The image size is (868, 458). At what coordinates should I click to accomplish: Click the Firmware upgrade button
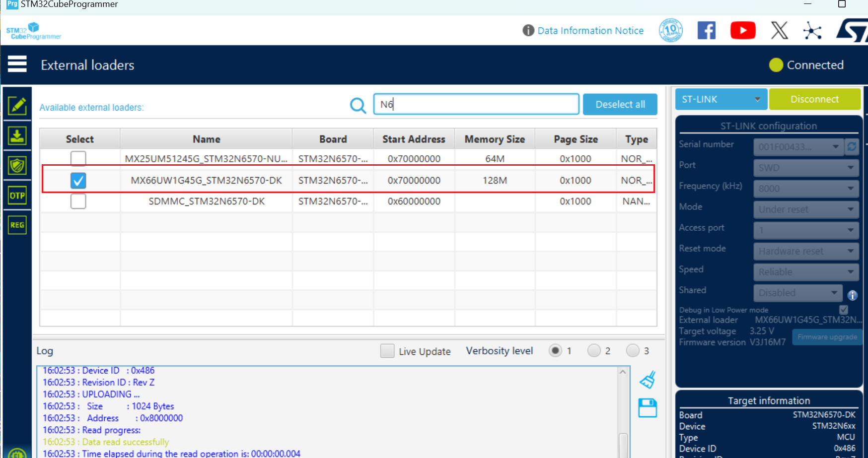point(827,337)
